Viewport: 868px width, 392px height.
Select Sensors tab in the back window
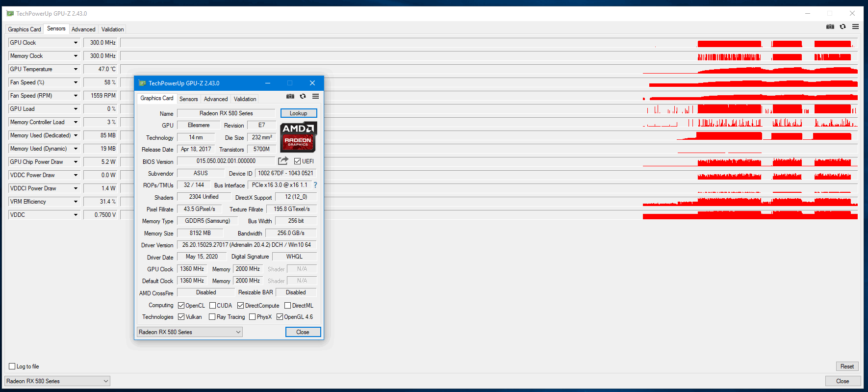(x=56, y=28)
